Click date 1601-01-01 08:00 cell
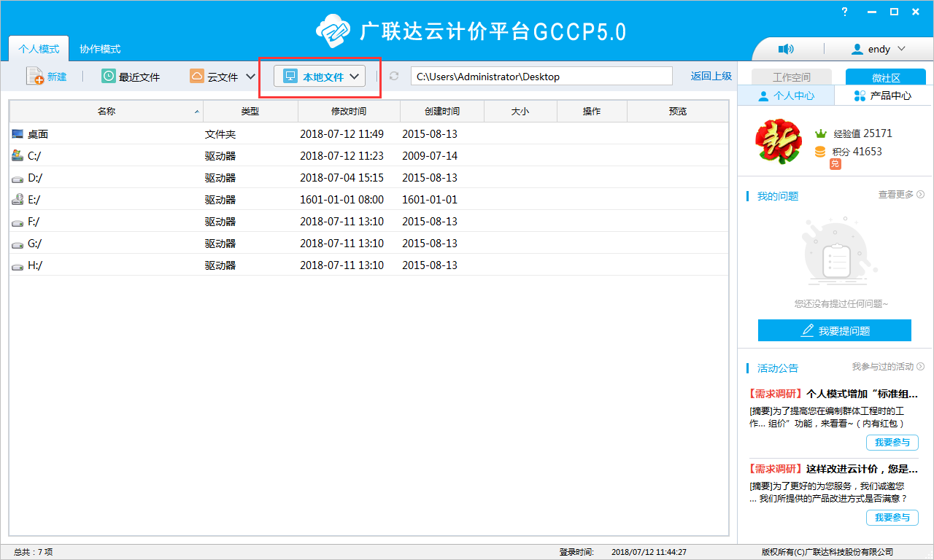The height and width of the screenshot is (560, 934). [341, 200]
